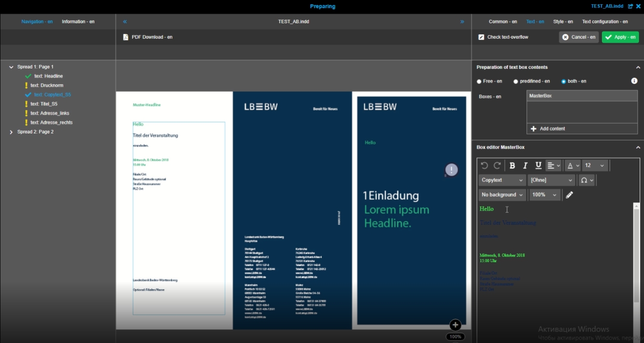Switch to the Text - en tab
The image size is (644, 343).
(535, 22)
